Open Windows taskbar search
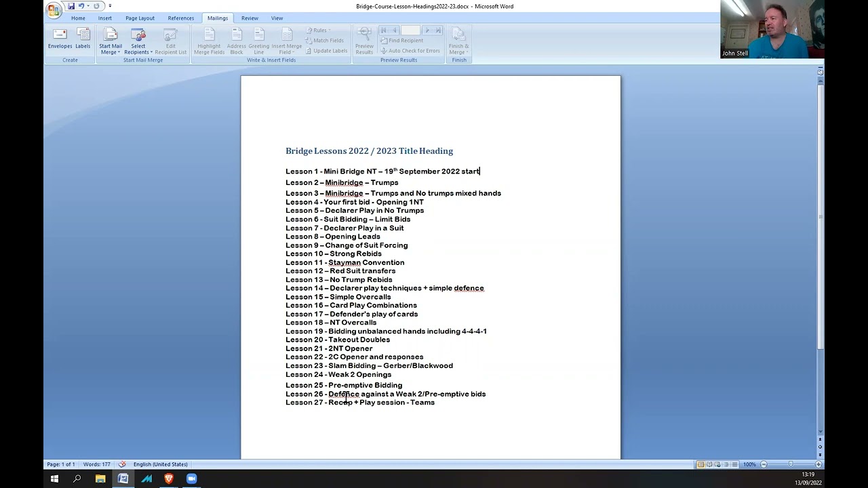The width and height of the screenshot is (868, 488). pos(77,479)
